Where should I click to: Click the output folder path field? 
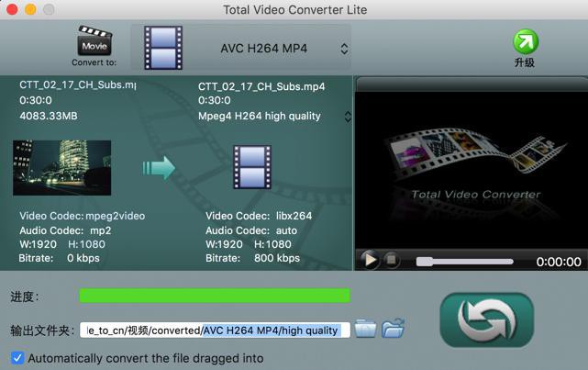(215, 331)
